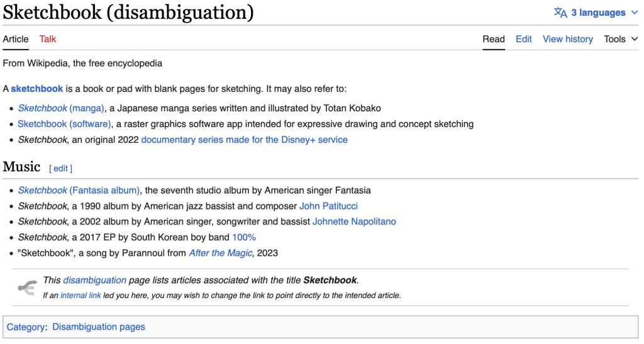Click the bold sketchbook link in intro
This screenshot has height=344, width=644.
tap(37, 89)
